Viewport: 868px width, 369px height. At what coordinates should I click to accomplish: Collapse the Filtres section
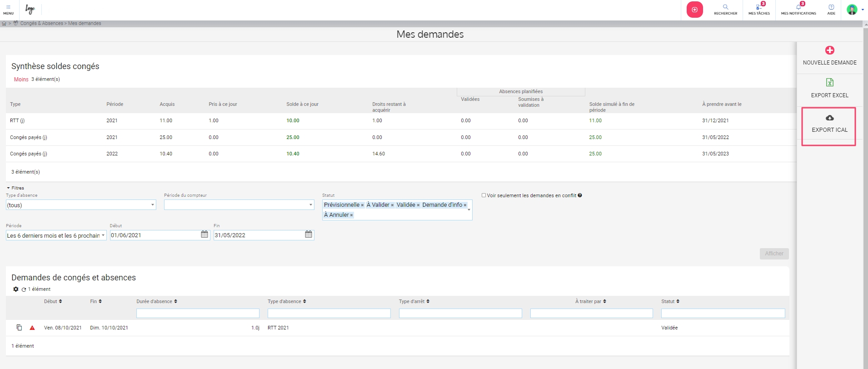15,188
